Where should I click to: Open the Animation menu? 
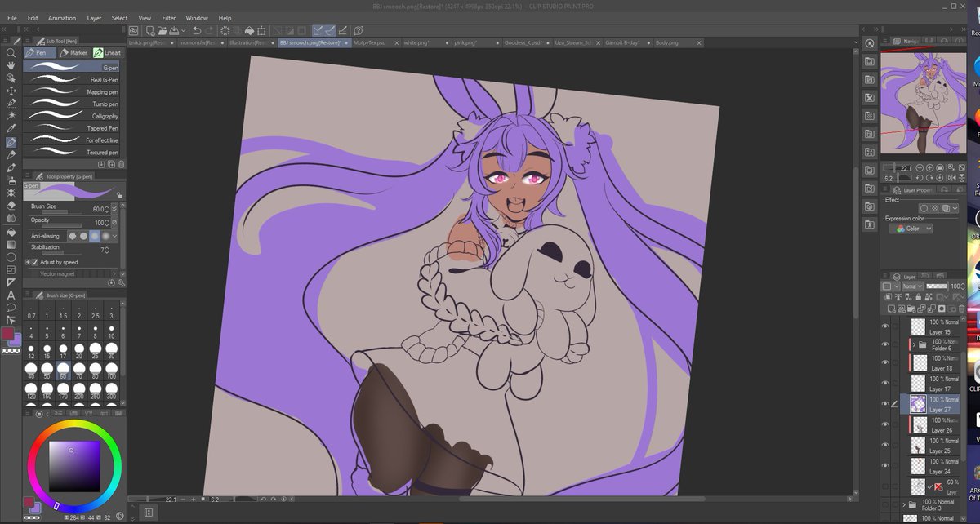[x=62, y=17]
